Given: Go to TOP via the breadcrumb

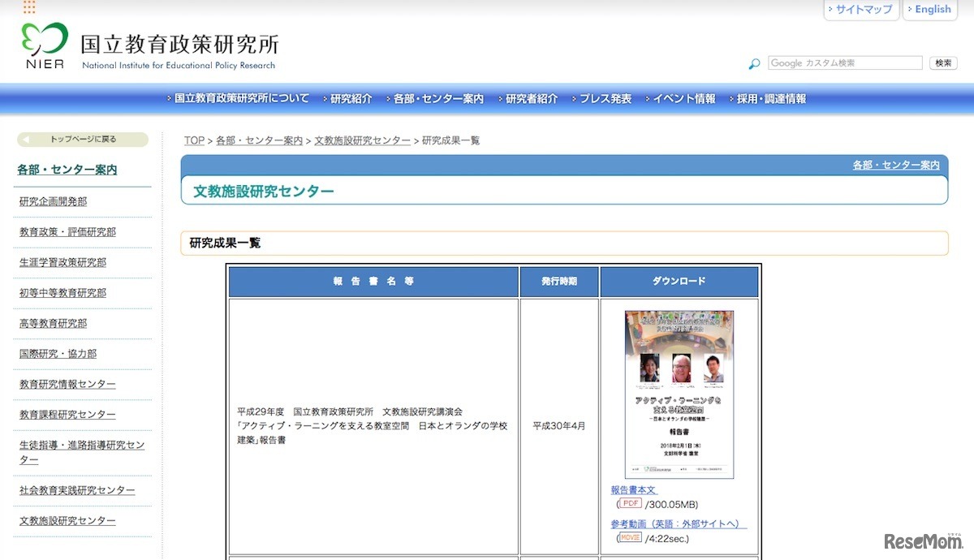Looking at the screenshot, I should pyautogui.click(x=193, y=140).
